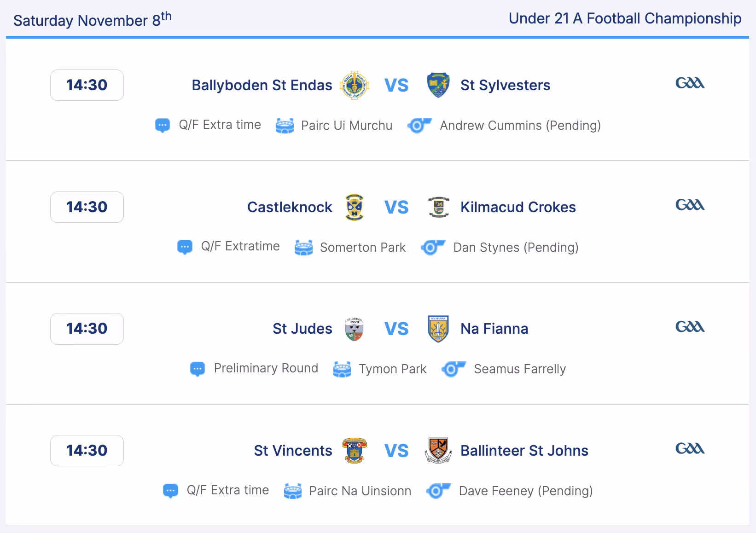
Task: Click the GAA logo on Castleknock fixture
Action: [x=690, y=204]
